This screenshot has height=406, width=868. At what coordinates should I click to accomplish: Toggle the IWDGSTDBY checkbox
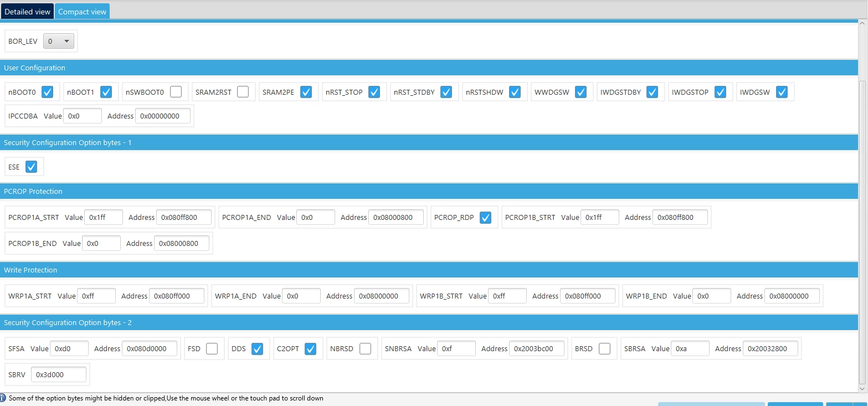click(x=652, y=92)
